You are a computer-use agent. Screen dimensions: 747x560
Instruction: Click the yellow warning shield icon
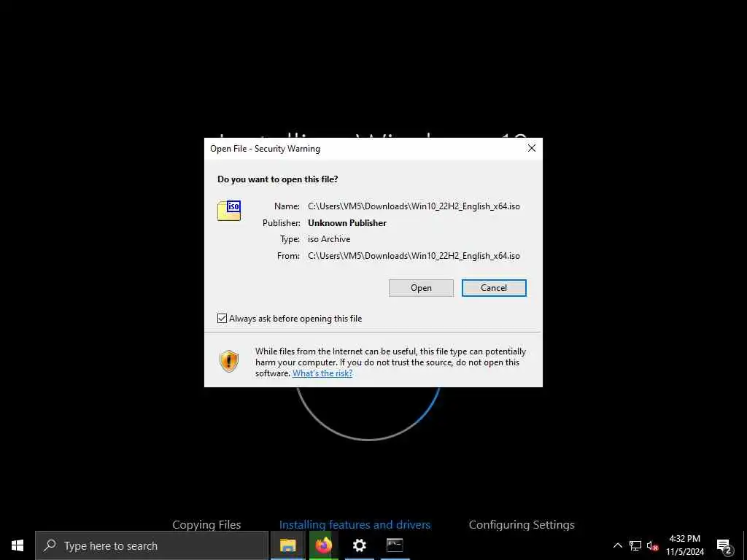pyautogui.click(x=228, y=361)
